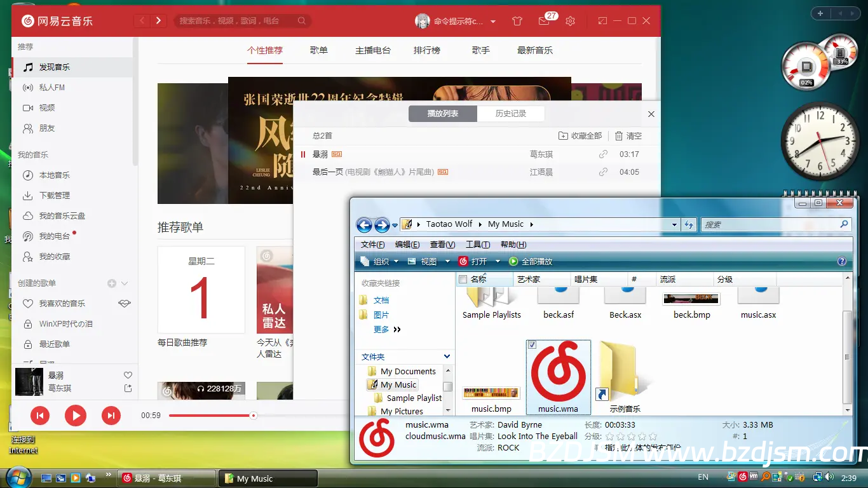This screenshot has width=868, height=488.
Task: Open NetEase settings gear
Action: [x=570, y=21]
